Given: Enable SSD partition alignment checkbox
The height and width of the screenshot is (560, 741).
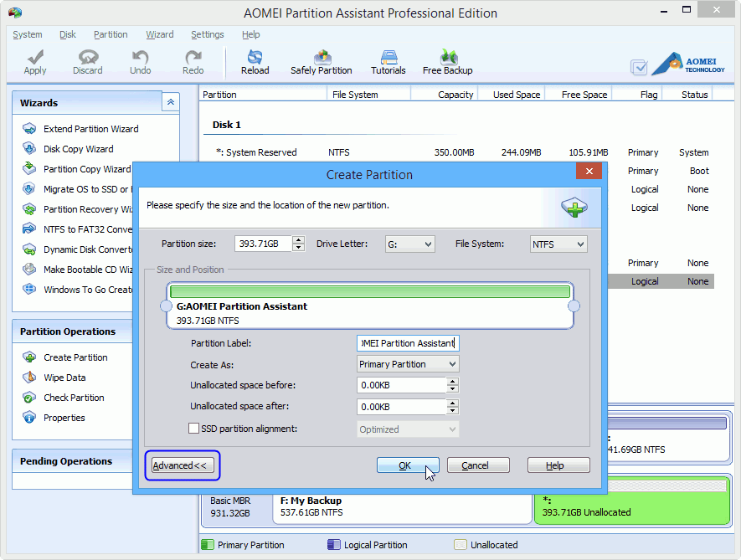Looking at the screenshot, I should click(193, 429).
